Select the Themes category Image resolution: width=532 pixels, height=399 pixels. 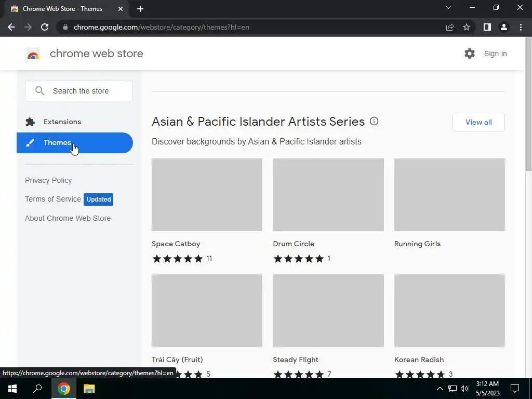75,143
